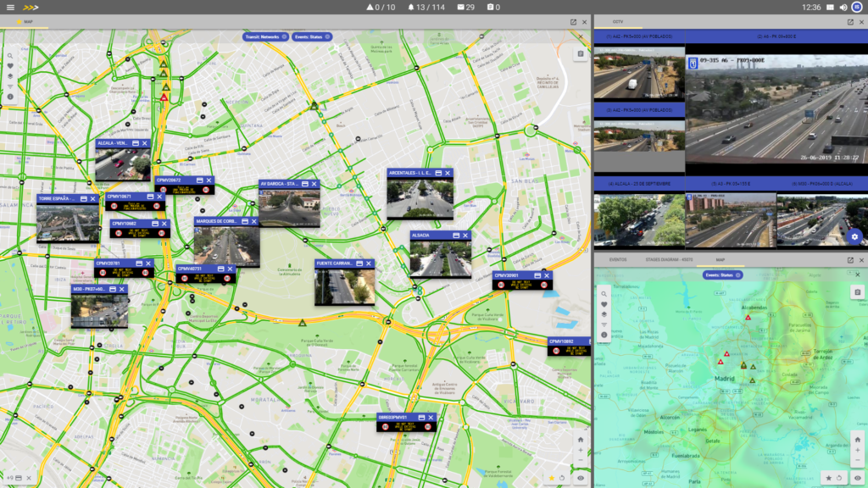The image size is (868, 488).
Task: Open alerts via the warning triangle icon
Action: [371, 6]
